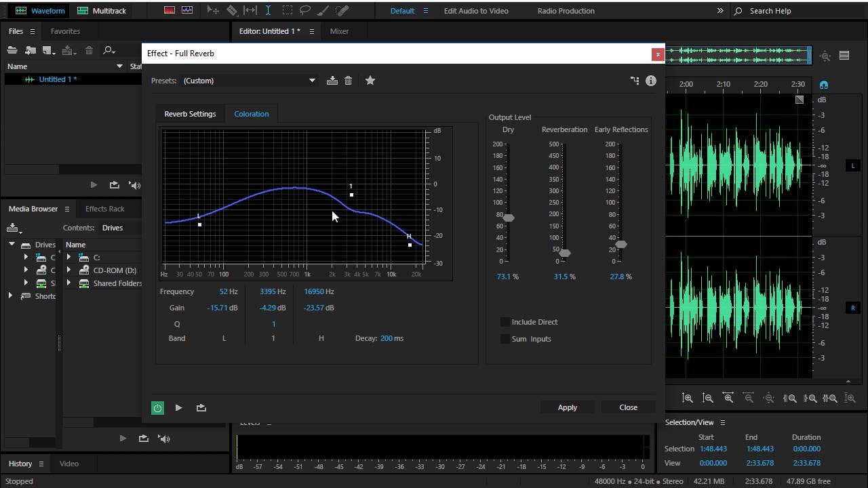The image size is (868, 488).
Task: Select Edit Audio to Video workspace
Action: (476, 11)
